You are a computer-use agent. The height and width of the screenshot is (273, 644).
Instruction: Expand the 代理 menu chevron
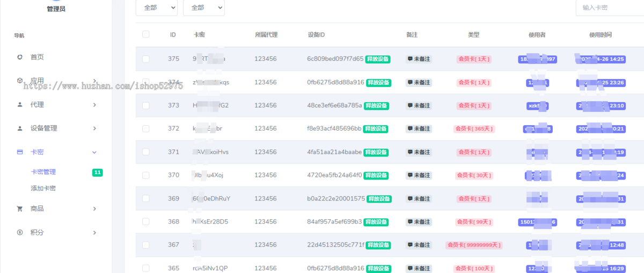point(95,105)
